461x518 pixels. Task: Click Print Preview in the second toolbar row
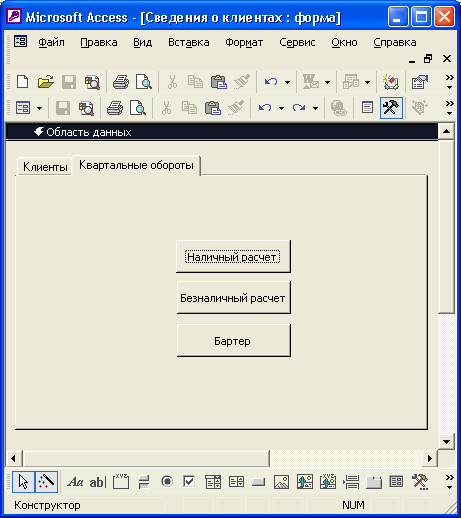138,108
